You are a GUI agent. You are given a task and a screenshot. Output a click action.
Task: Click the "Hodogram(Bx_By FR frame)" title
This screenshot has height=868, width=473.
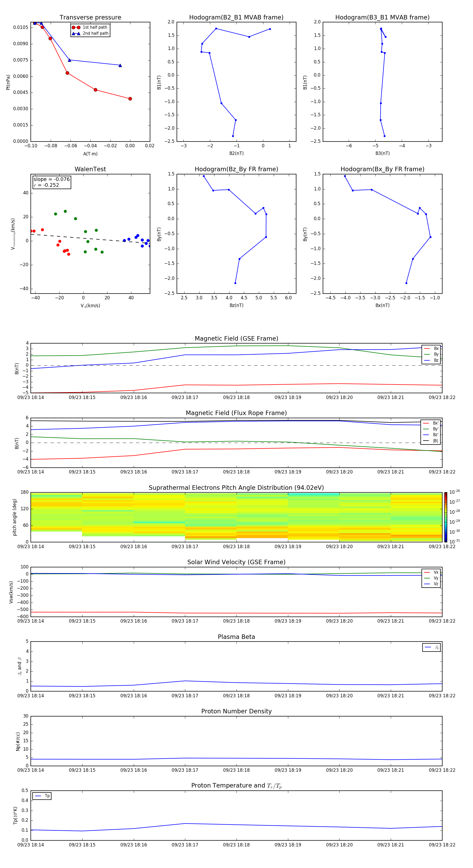coord(382,169)
